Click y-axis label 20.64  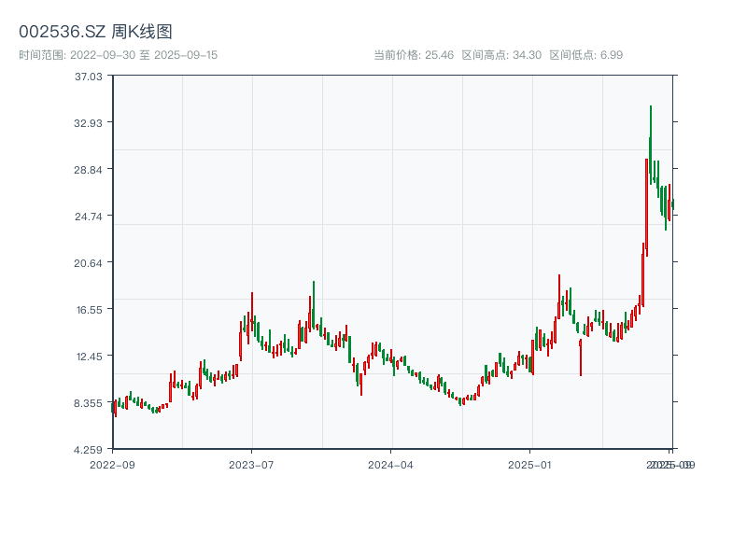coord(88,263)
